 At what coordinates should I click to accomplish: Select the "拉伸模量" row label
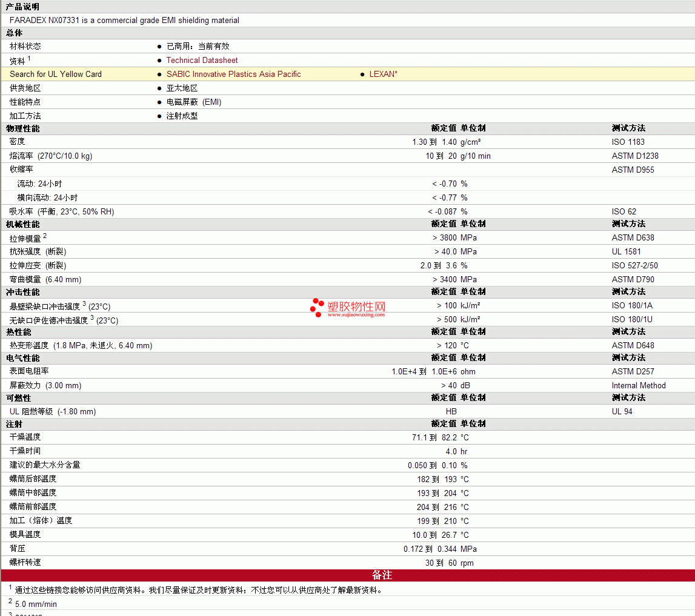tap(25, 239)
